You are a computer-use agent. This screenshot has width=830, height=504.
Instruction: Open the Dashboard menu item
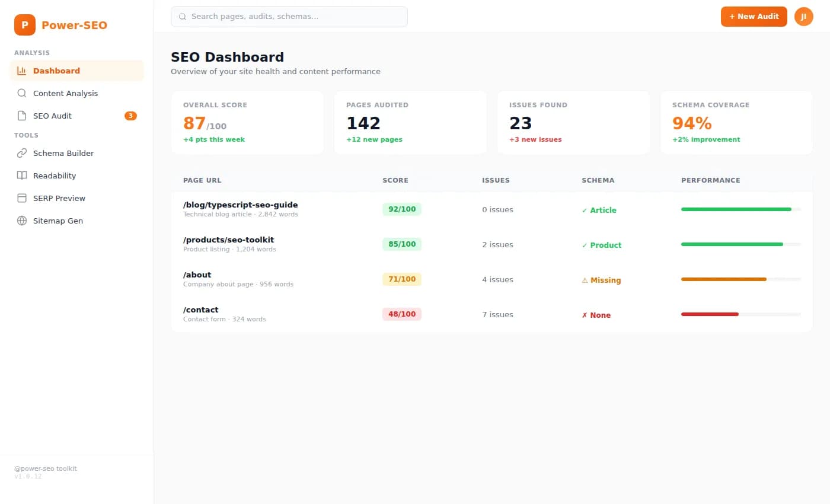(x=77, y=71)
